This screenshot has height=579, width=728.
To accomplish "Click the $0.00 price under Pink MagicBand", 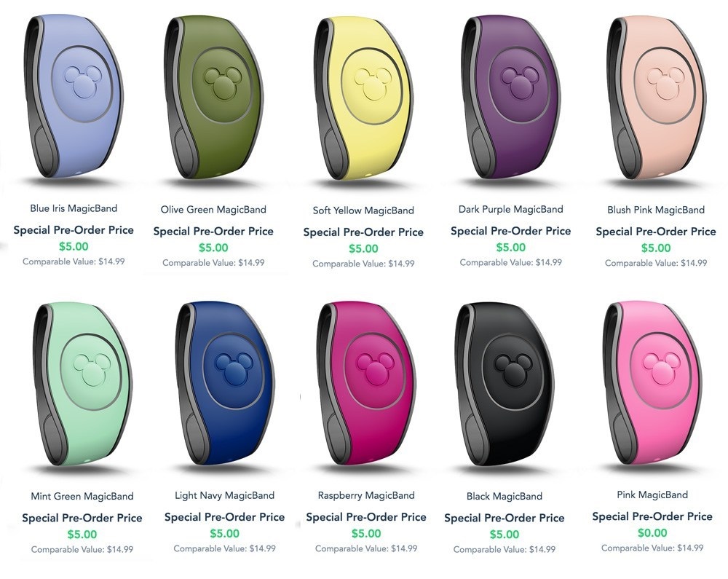I will (x=652, y=533).
